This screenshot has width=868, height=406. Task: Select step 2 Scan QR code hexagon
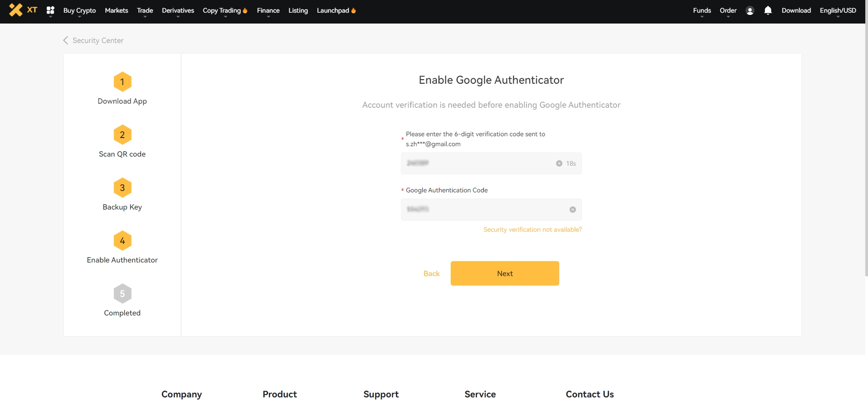pos(123,135)
